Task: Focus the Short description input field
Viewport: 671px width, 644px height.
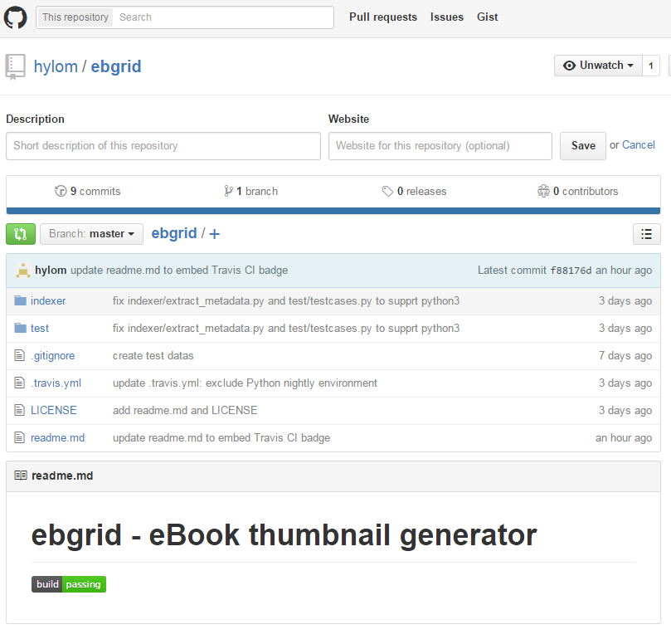Action: coord(163,146)
